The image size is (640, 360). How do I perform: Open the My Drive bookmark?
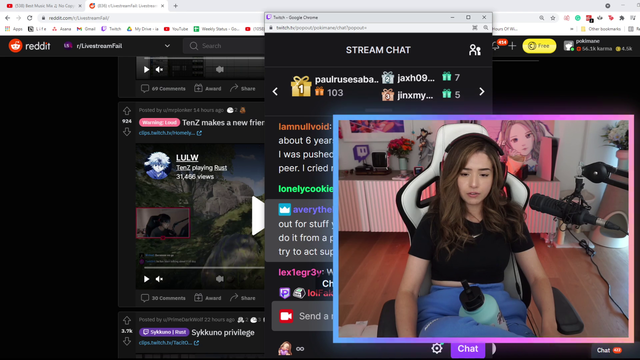[x=142, y=29]
